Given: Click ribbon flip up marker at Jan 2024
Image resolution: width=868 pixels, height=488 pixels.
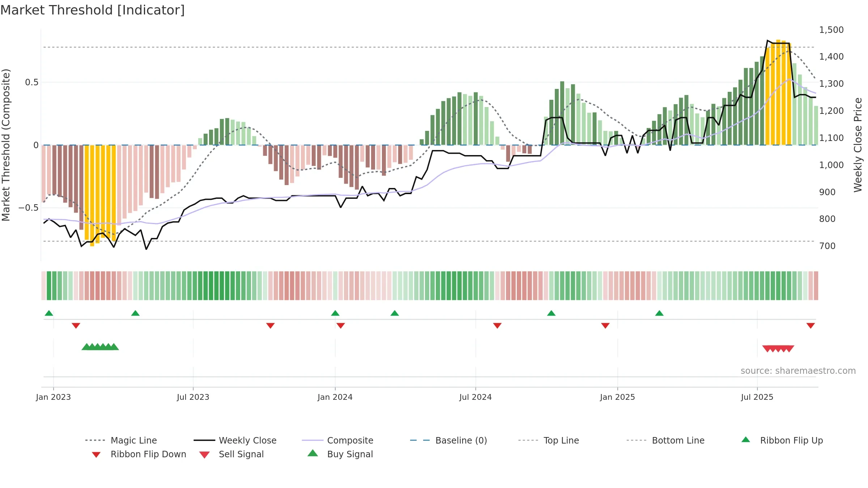Looking at the screenshot, I should point(335,313).
